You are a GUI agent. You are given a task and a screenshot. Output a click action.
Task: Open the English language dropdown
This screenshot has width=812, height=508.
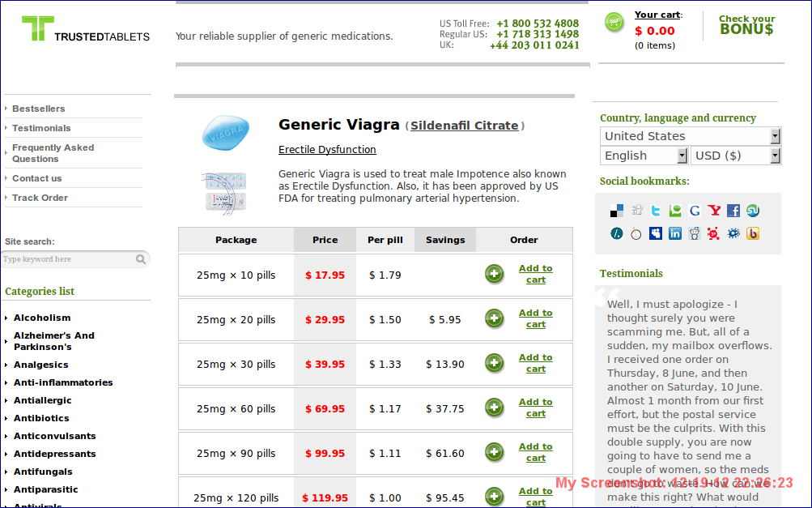click(644, 156)
